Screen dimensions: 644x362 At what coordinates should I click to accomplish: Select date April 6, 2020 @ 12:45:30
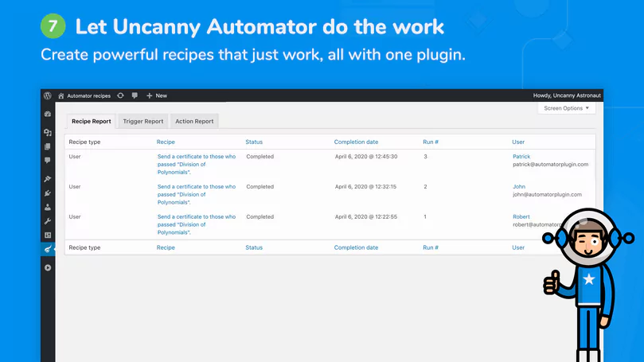[x=366, y=157]
